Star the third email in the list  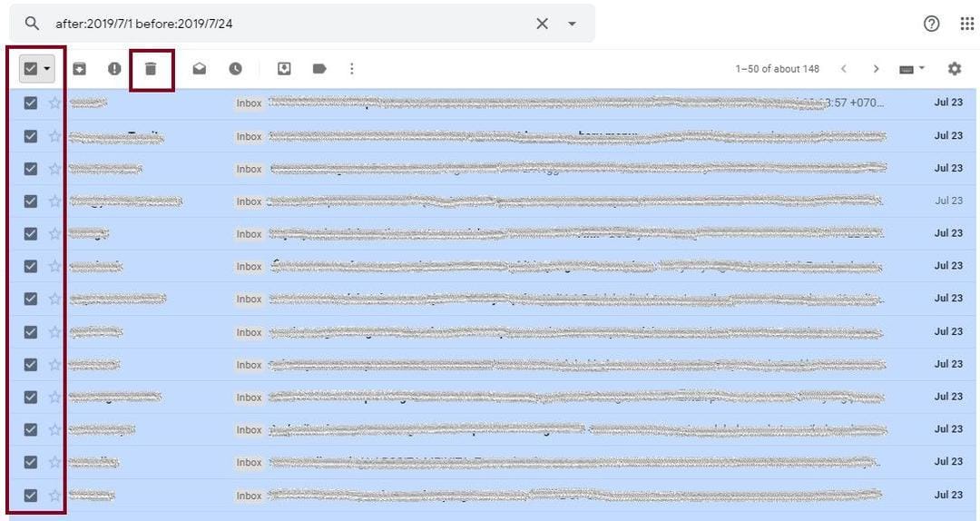click(x=55, y=169)
